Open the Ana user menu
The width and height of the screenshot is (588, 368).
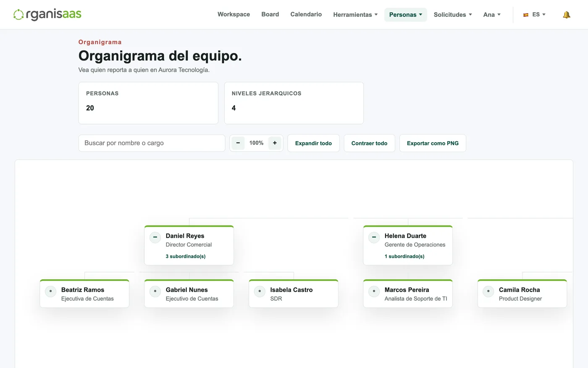pos(492,15)
